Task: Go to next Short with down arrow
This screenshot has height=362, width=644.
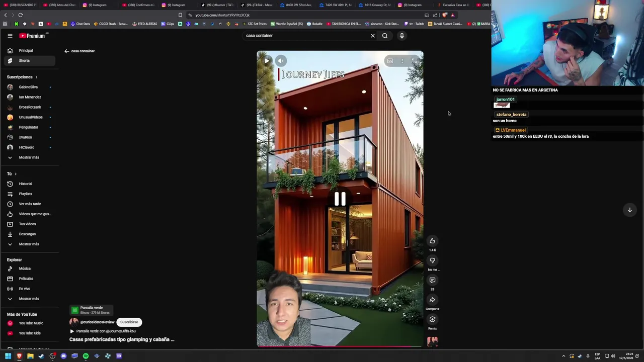Action: (x=629, y=210)
